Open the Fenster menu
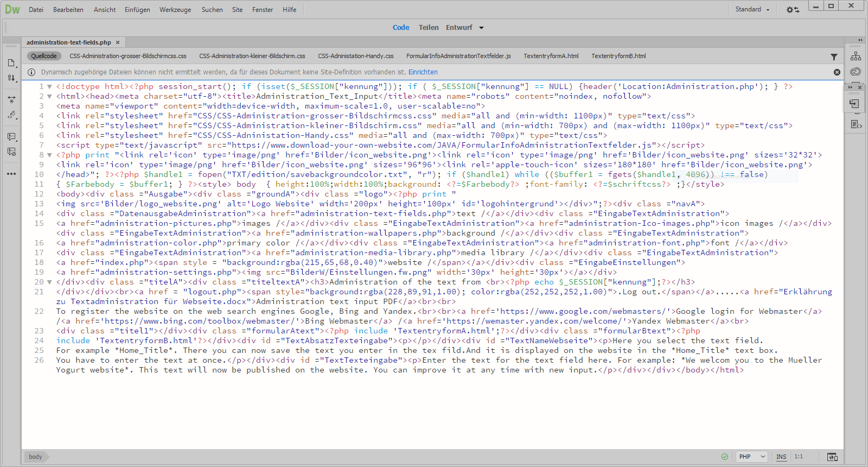868x467 pixels. (x=263, y=10)
